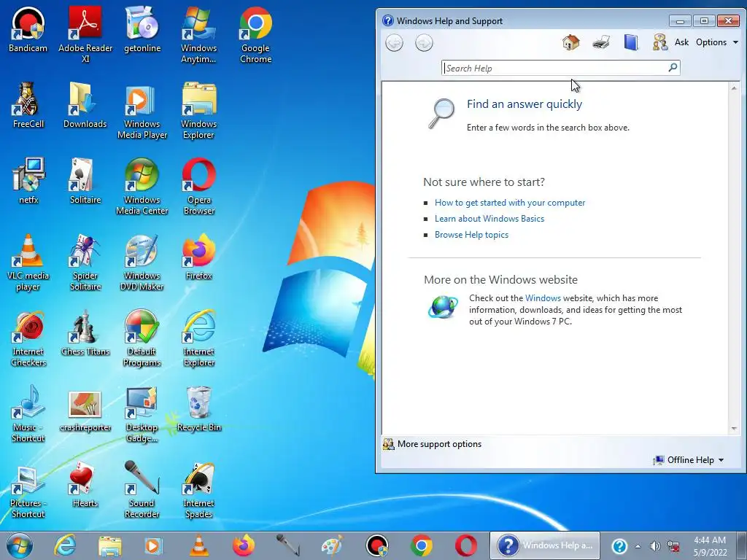Open Browse Help topics link
This screenshot has height=560, width=747.
[471, 235]
